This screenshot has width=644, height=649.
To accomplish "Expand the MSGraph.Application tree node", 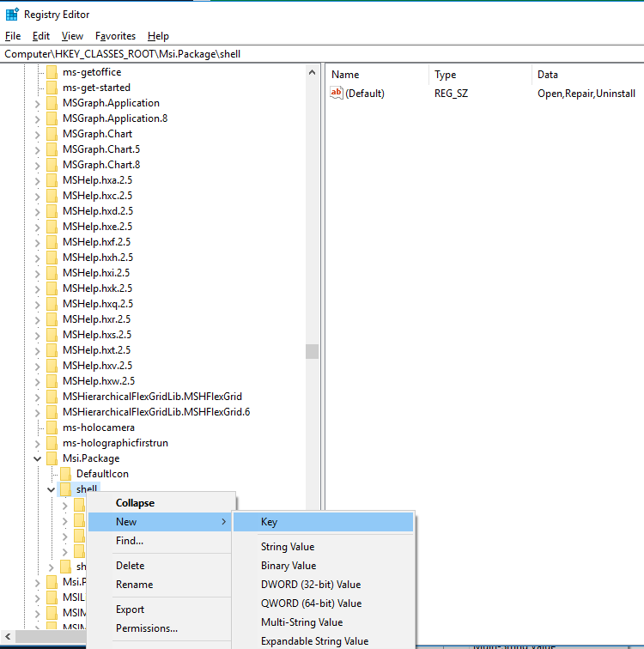I will click(37, 103).
